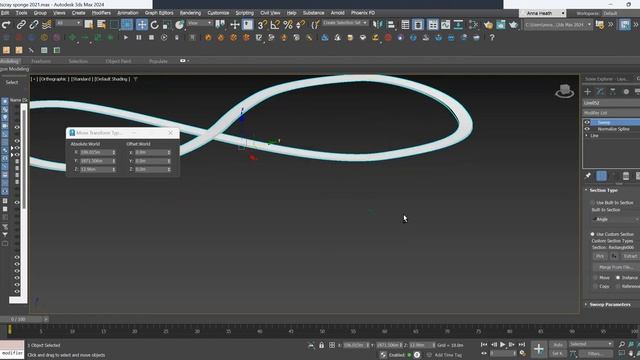Open the Scripting menu
Image resolution: width=640 pixels, height=360 pixels.
pyautogui.click(x=244, y=13)
